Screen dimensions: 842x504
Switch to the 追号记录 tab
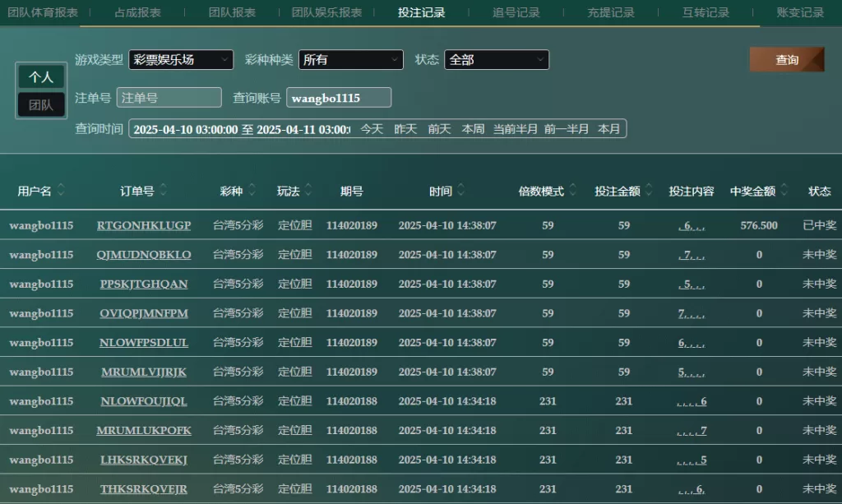pyautogui.click(x=516, y=13)
